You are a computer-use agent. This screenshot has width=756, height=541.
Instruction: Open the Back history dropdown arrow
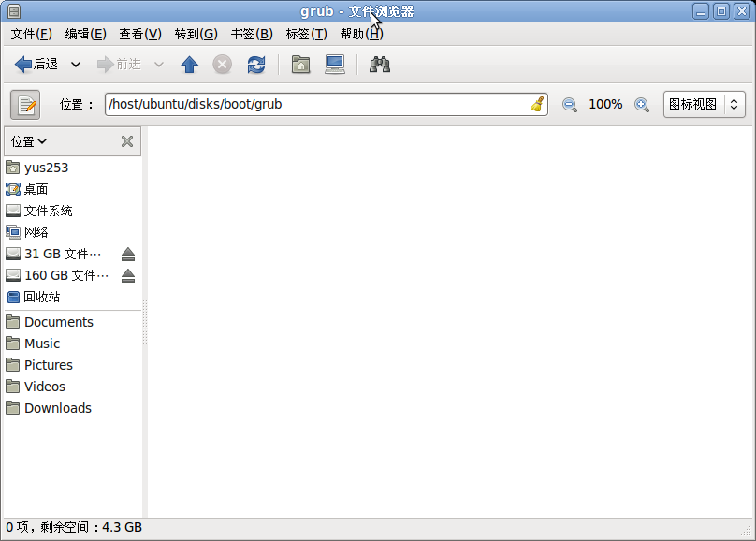(76, 65)
